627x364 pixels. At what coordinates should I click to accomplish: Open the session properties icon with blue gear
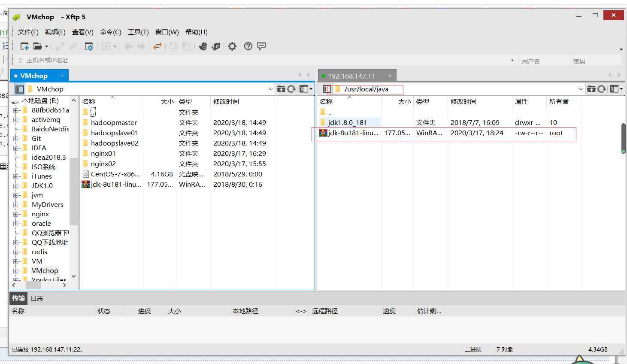[89, 46]
